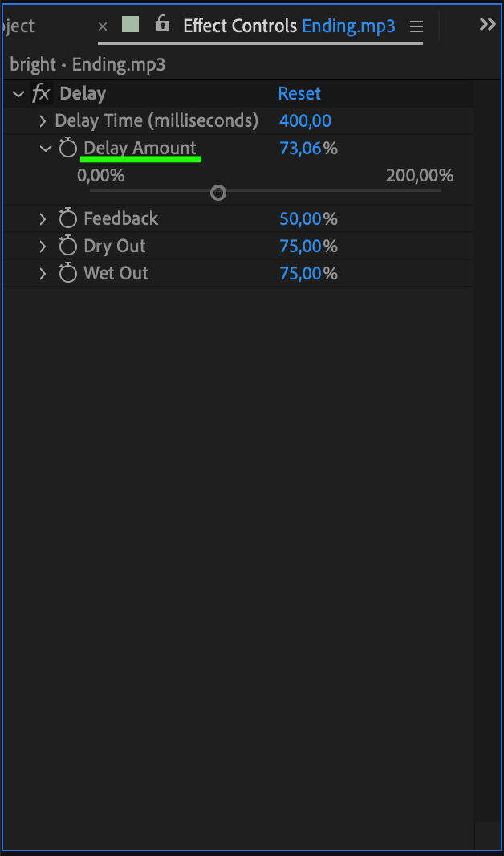
Task: Expand Delay Time (milliseconds) property
Action: tap(43, 121)
